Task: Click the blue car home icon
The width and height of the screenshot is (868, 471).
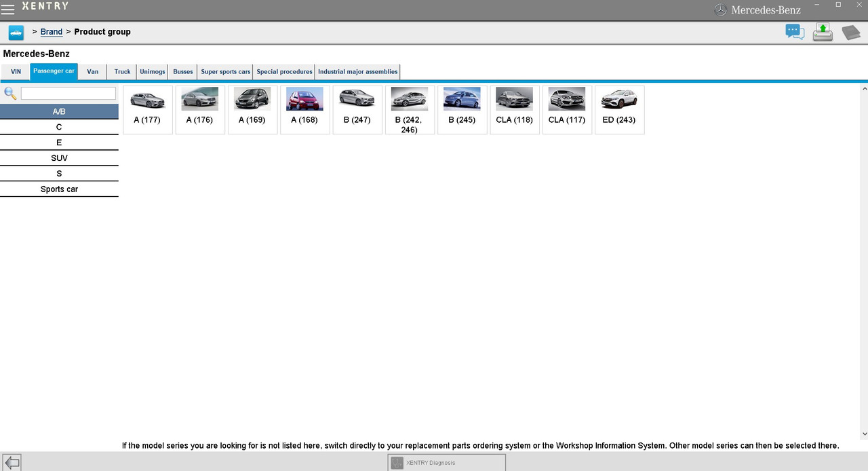Action: [16, 33]
